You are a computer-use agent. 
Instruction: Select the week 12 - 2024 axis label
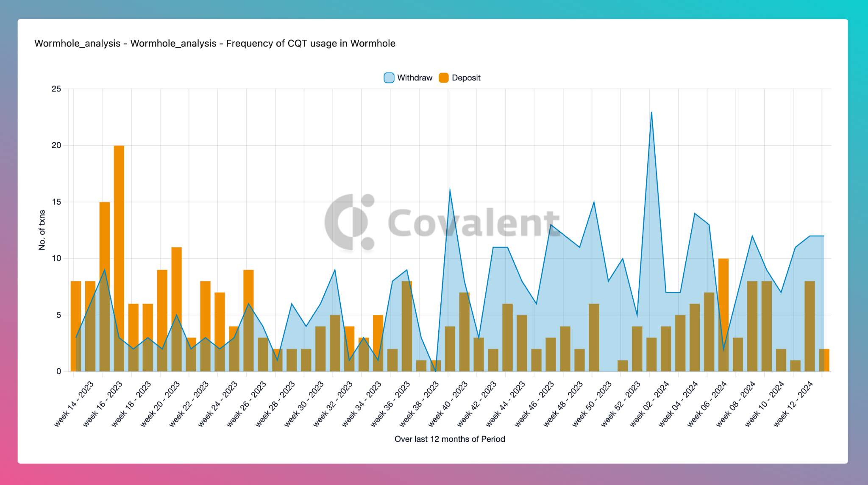coord(793,404)
